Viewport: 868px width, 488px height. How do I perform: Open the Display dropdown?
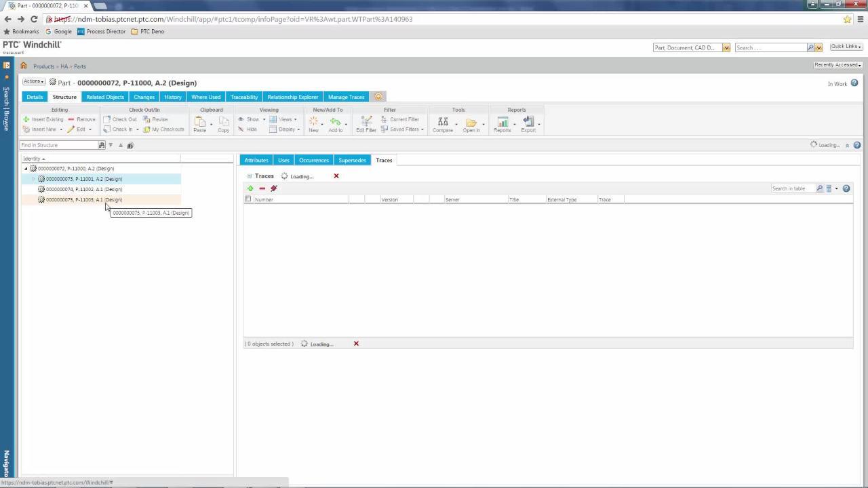[x=285, y=129]
